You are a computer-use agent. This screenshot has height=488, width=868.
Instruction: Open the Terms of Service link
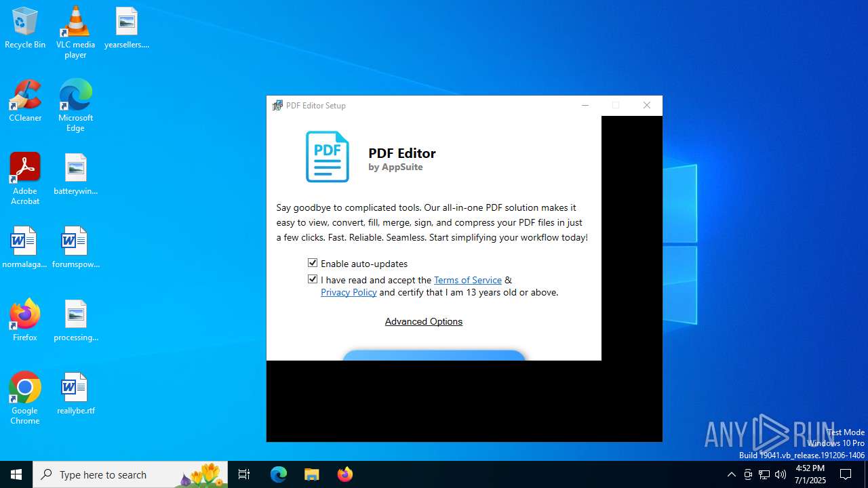pos(468,280)
